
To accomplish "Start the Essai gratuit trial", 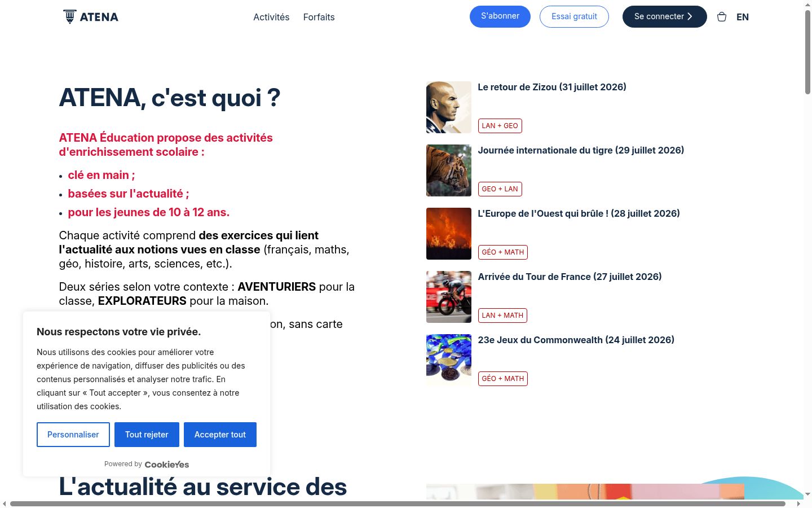I will point(574,16).
